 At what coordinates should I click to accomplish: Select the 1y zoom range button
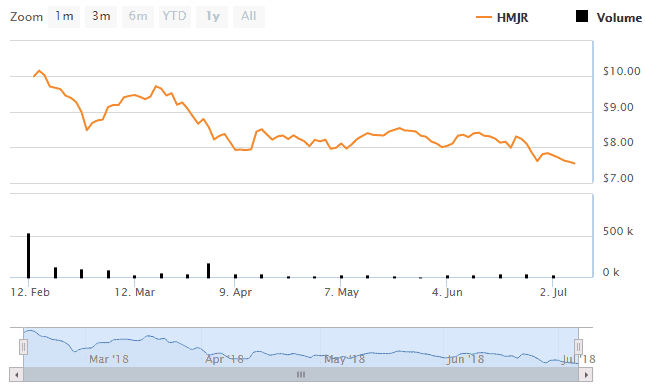pos(212,17)
